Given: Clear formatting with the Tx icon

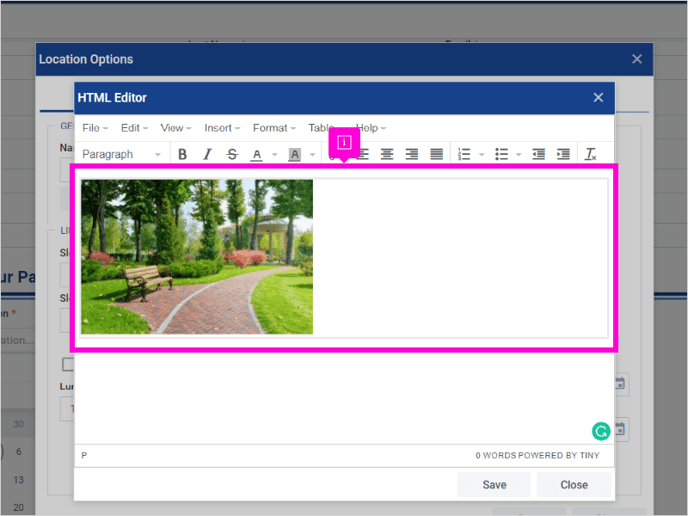Looking at the screenshot, I should pyautogui.click(x=591, y=154).
